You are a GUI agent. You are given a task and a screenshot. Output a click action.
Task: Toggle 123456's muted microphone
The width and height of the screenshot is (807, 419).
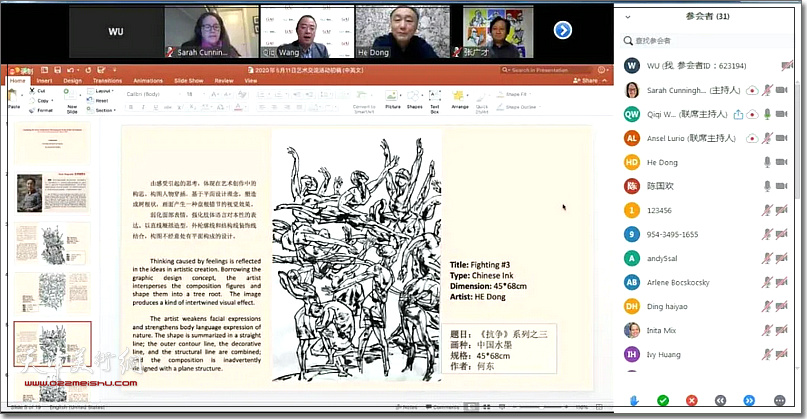tap(767, 210)
